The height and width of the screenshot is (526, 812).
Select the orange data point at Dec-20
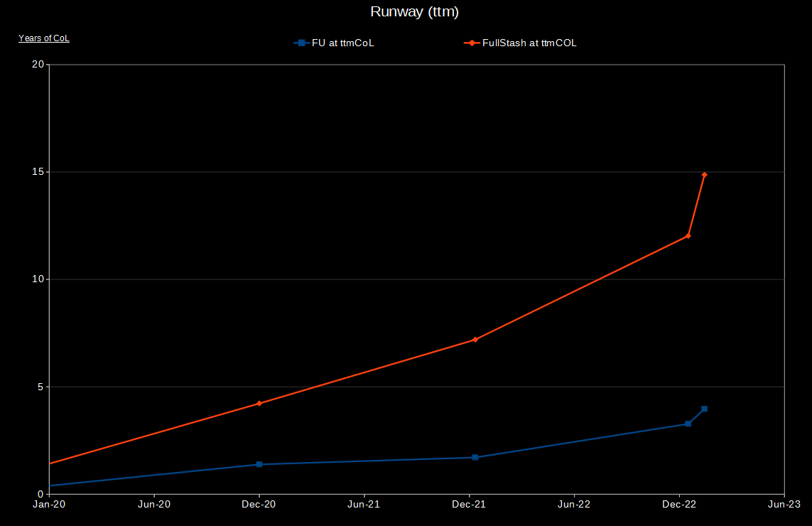pyautogui.click(x=259, y=403)
